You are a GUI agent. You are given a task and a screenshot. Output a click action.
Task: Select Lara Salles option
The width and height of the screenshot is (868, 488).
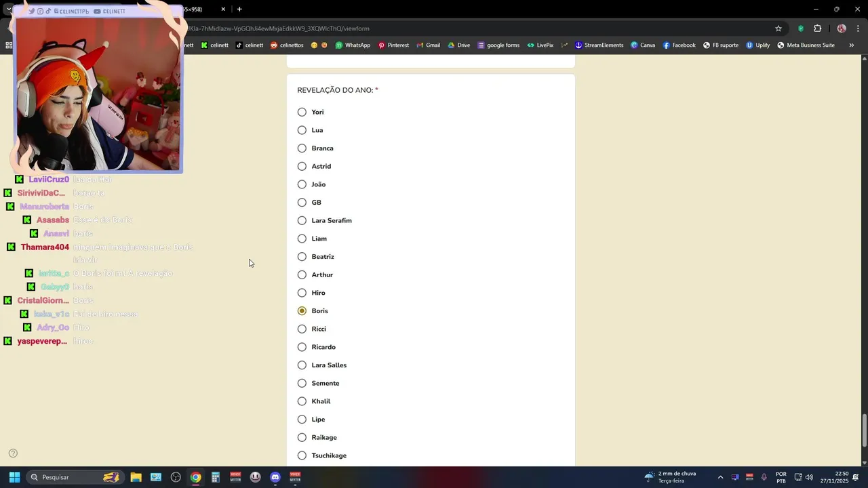[x=302, y=365]
